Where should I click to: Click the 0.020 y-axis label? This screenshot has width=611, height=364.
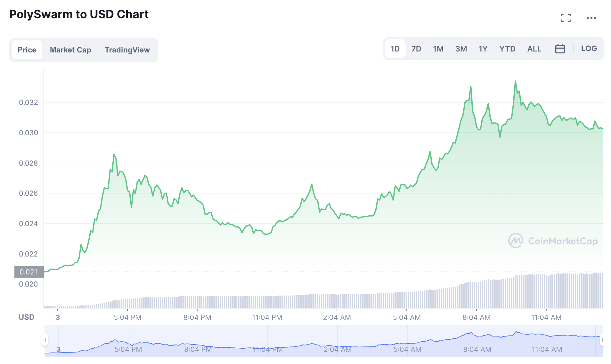click(29, 284)
